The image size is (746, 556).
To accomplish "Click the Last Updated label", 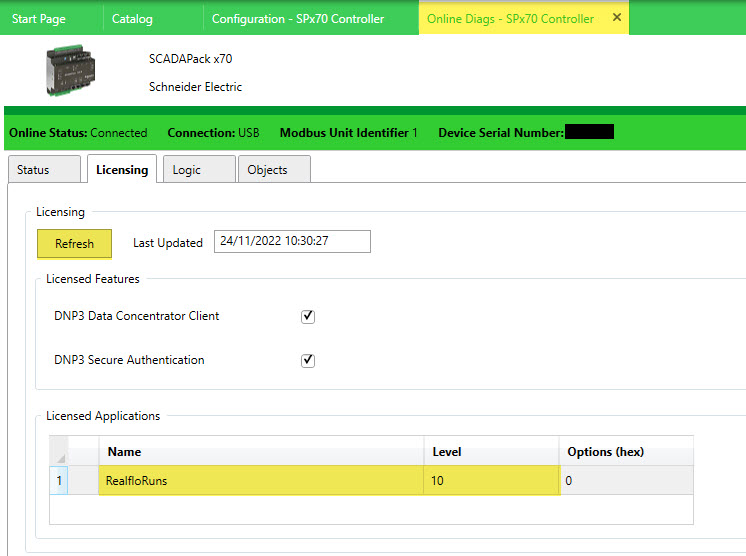I will 167,243.
